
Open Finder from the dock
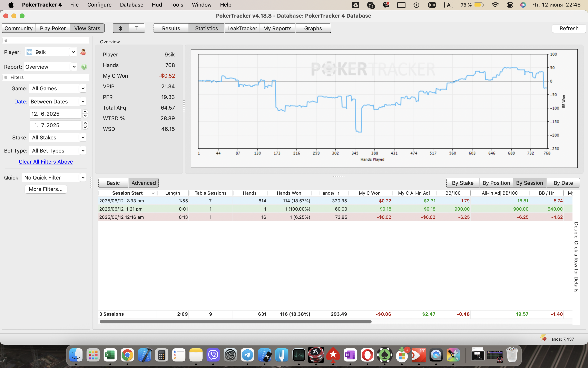76,355
